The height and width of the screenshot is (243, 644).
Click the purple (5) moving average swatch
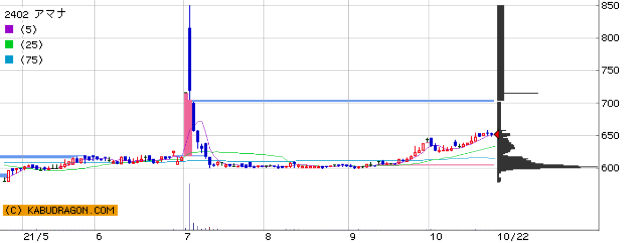pos(9,29)
